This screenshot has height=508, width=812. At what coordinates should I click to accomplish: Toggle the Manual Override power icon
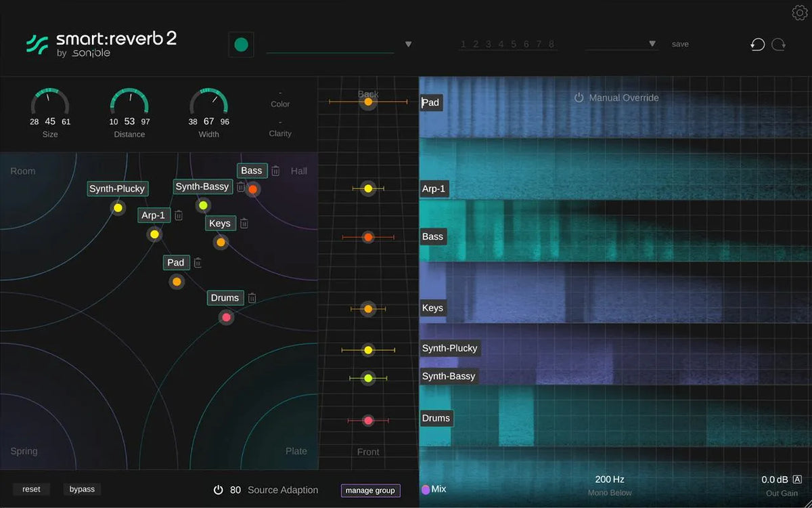click(x=579, y=98)
